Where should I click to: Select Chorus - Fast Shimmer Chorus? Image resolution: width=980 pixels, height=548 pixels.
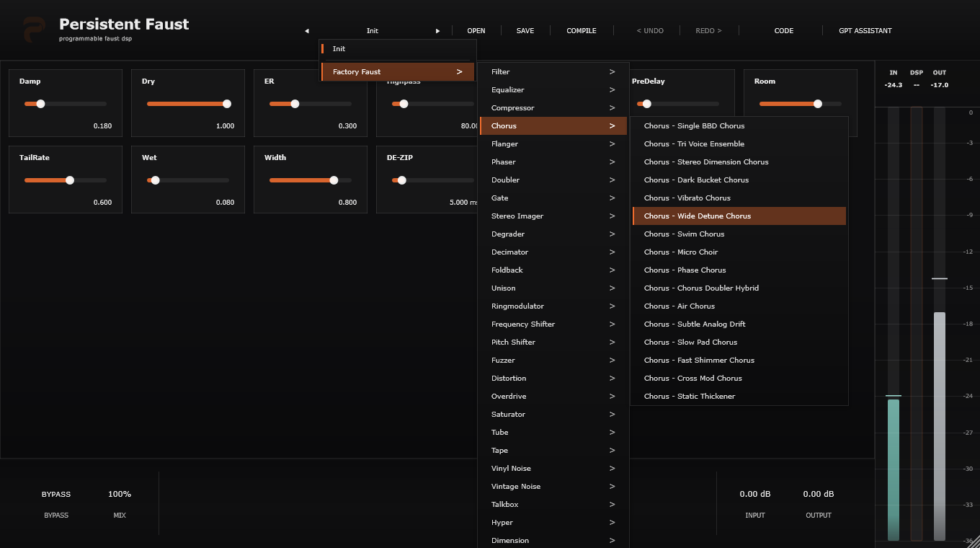[739, 361]
